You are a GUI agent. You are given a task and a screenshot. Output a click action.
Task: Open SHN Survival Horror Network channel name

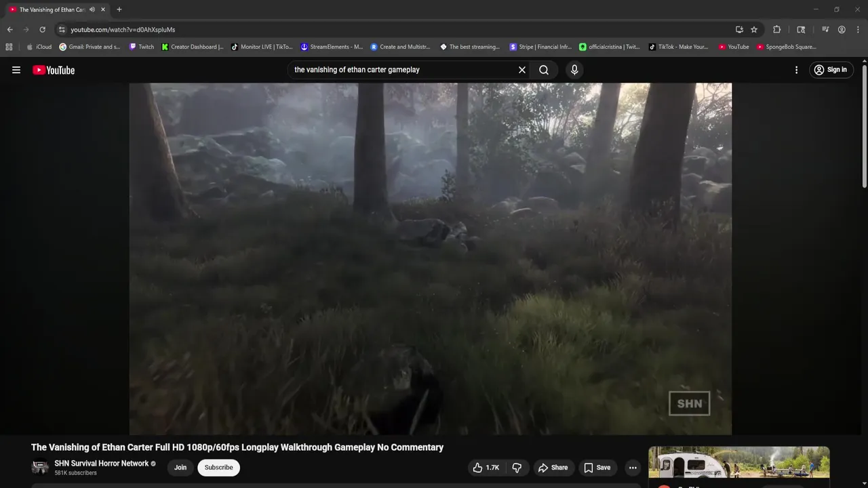point(102,464)
